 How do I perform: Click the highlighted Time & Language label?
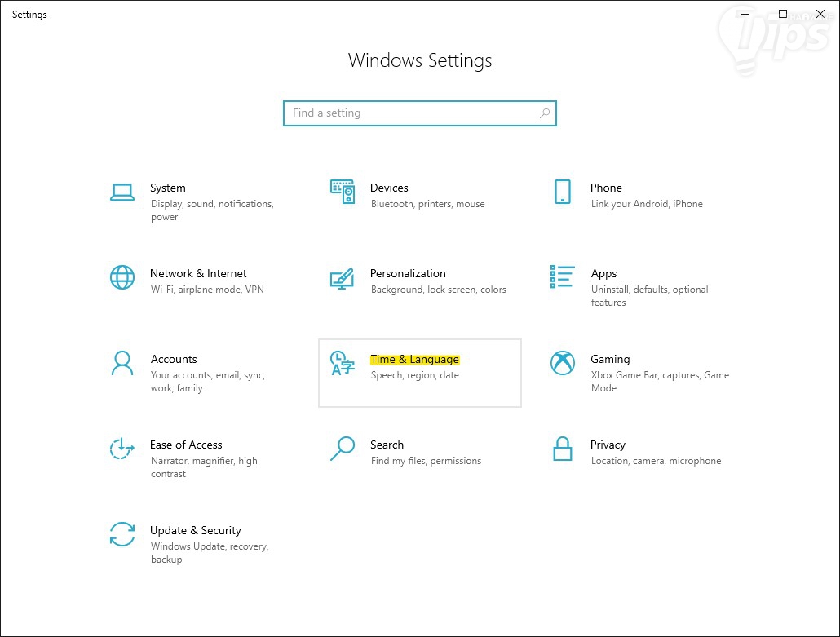coord(414,360)
